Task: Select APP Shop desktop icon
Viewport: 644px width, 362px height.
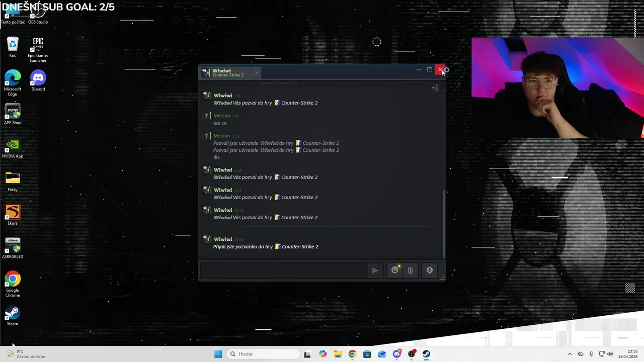Action: click(13, 114)
